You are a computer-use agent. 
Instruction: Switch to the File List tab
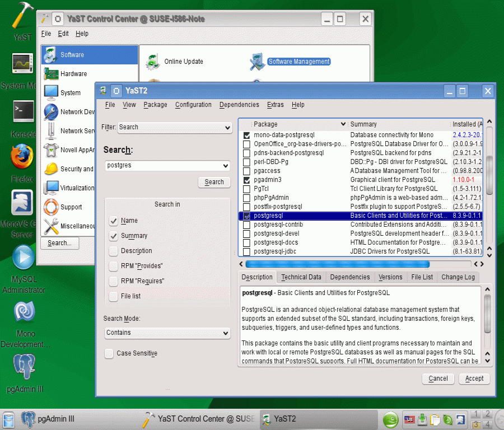coord(422,277)
